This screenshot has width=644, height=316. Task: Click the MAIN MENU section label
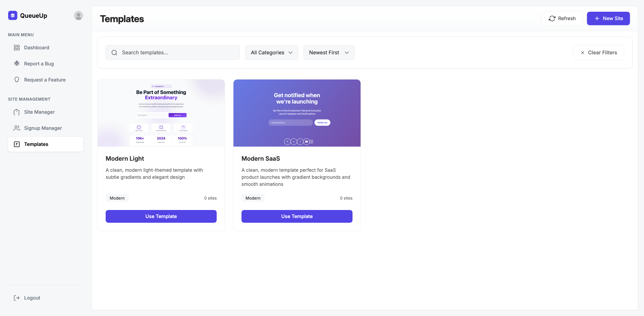(x=21, y=35)
